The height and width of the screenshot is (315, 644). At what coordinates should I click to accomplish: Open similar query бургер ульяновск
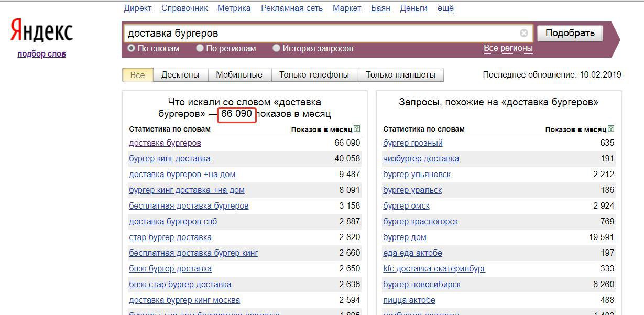point(417,174)
